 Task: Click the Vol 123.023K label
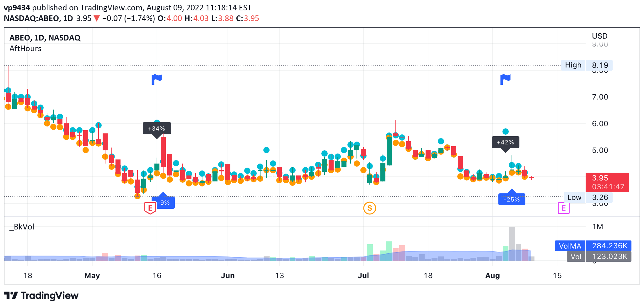599,256
